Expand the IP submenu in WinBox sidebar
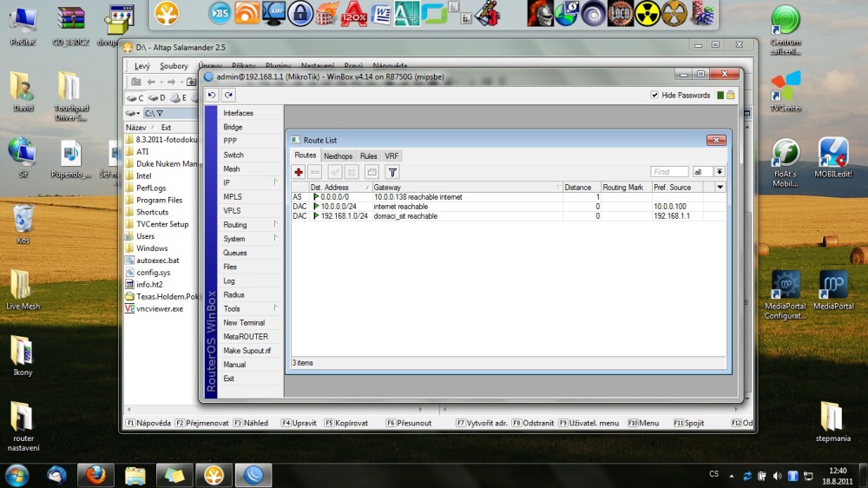868x488 pixels. click(x=276, y=182)
